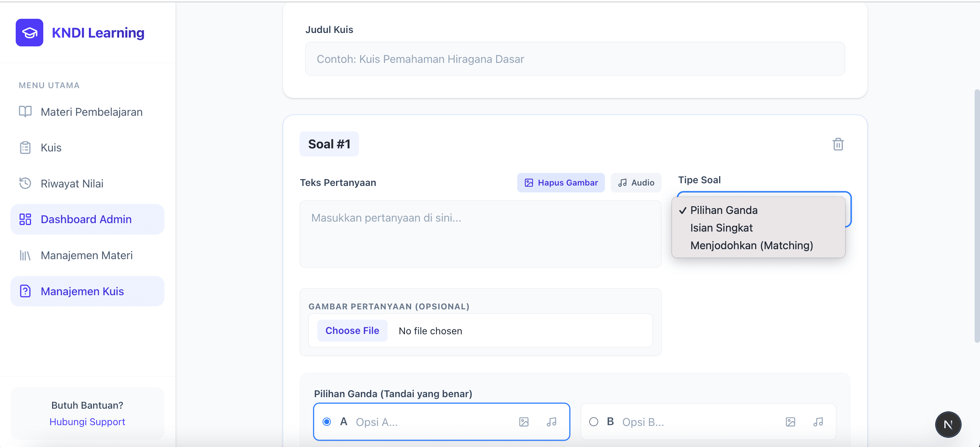Screen dimensions: 980x447
Task: Click the page vertical scrollbar
Action: click(x=977, y=216)
